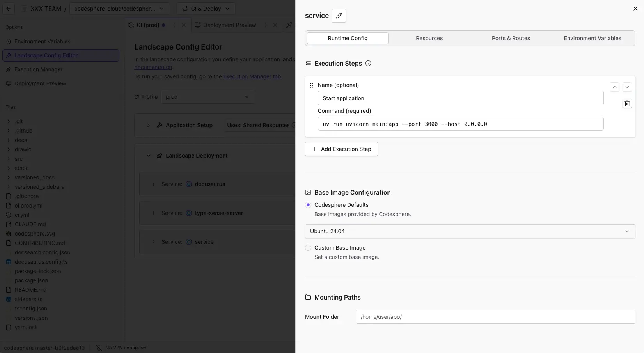Click the drag handle on the execution step
Viewport: 644px width, 353px height.
coord(312,85)
